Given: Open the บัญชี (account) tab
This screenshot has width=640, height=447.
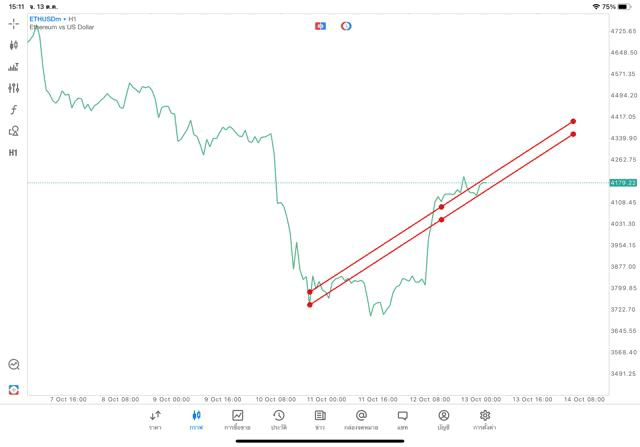Looking at the screenshot, I should (443, 420).
